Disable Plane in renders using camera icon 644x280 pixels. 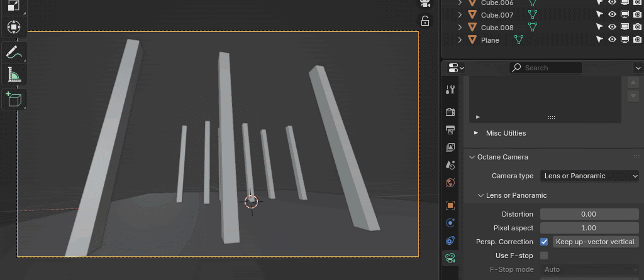[637, 40]
